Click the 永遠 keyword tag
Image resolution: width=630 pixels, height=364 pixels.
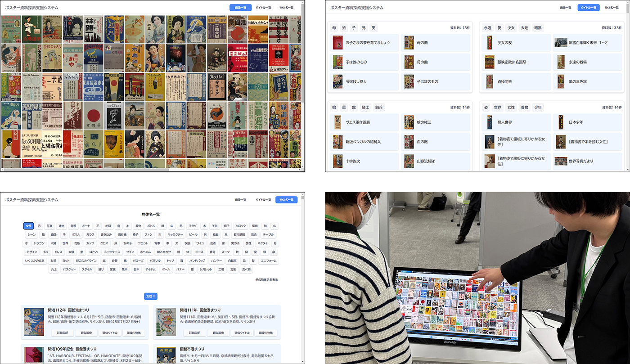point(488,28)
